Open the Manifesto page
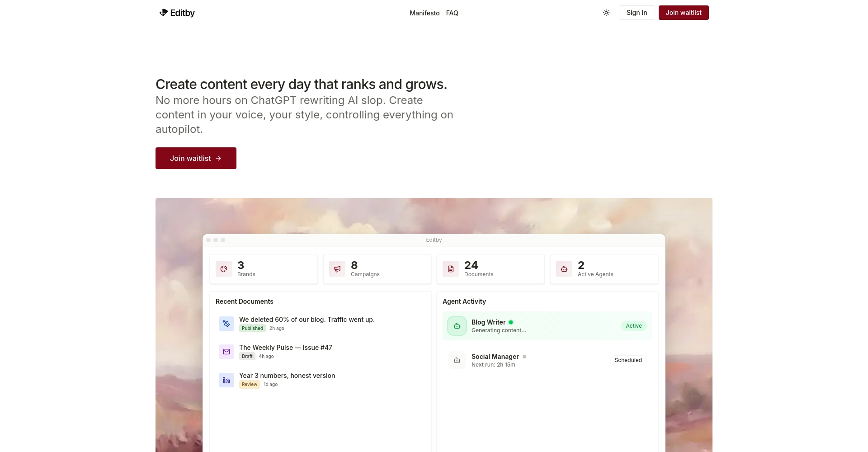This screenshot has height=452, width=868. (x=424, y=13)
